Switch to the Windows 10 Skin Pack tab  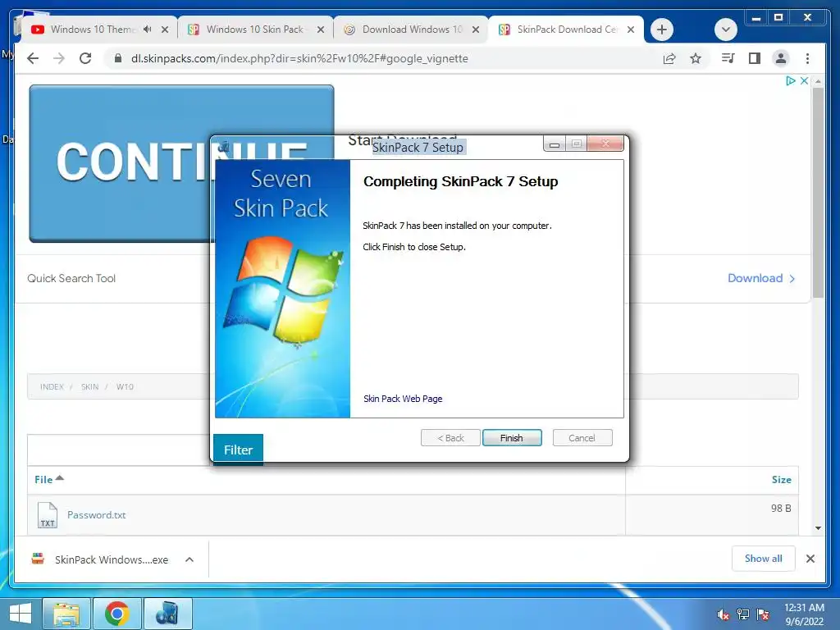[x=255, y=30]
